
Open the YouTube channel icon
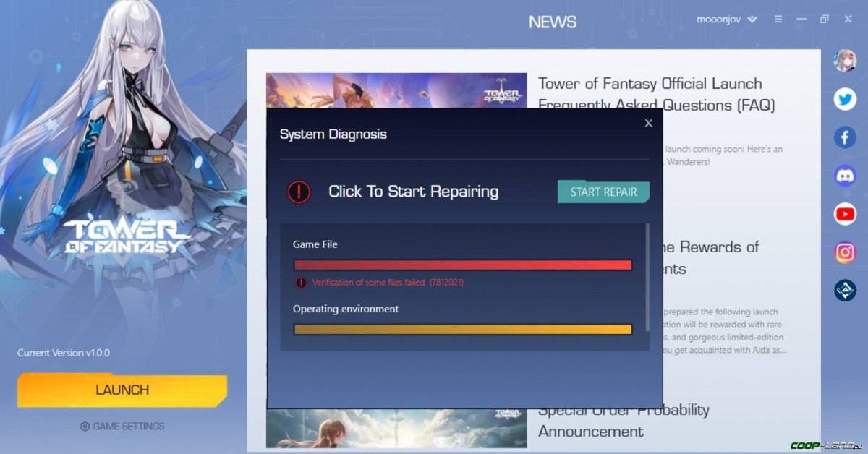coord(845,213)
